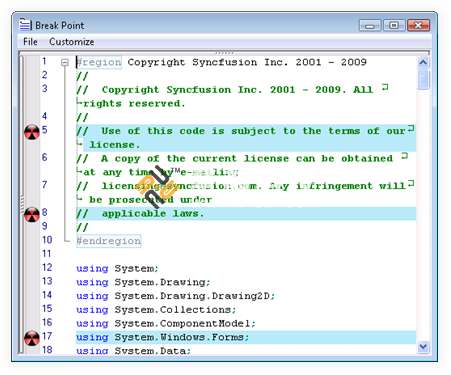This screenshot has width=451, height=375.
Task: Click the line 'using System;'
Action: pos(117,268)
